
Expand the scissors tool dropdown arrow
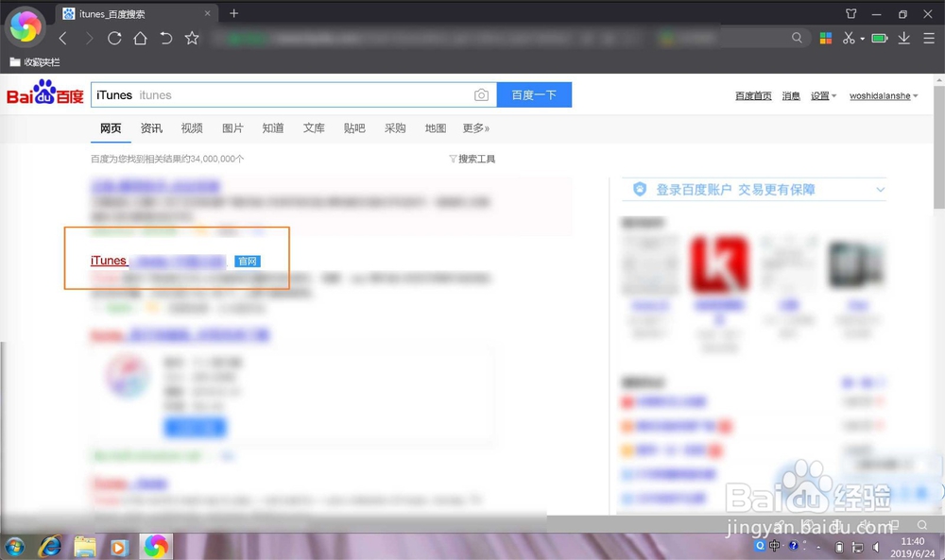[863, 39]
